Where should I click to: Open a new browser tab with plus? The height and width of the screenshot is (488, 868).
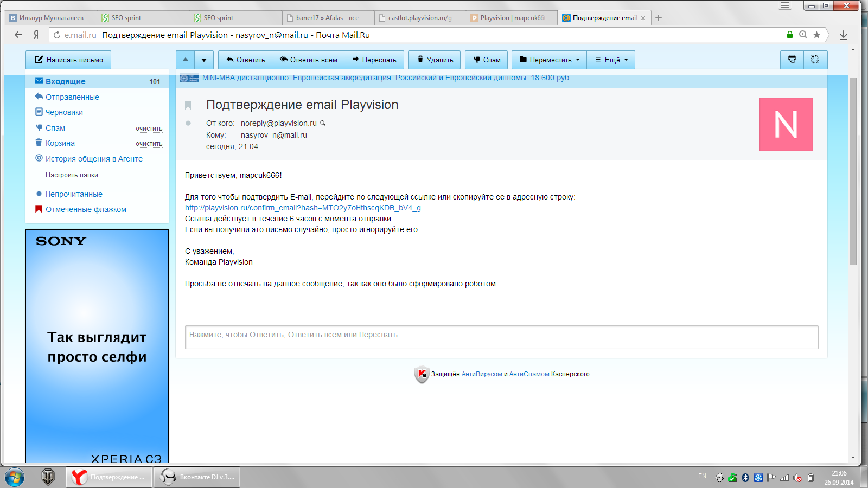tap(659, 18)
